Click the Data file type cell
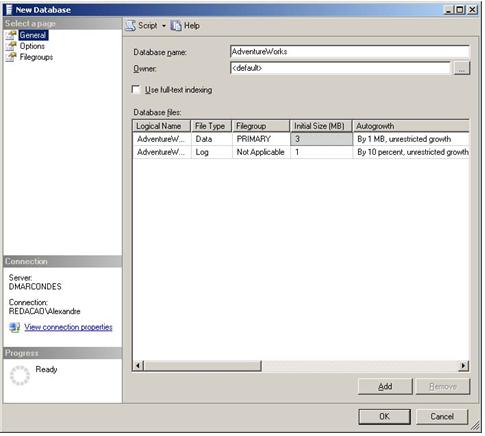The width and height of the screenshot is (485, 436). click(211, 139)
